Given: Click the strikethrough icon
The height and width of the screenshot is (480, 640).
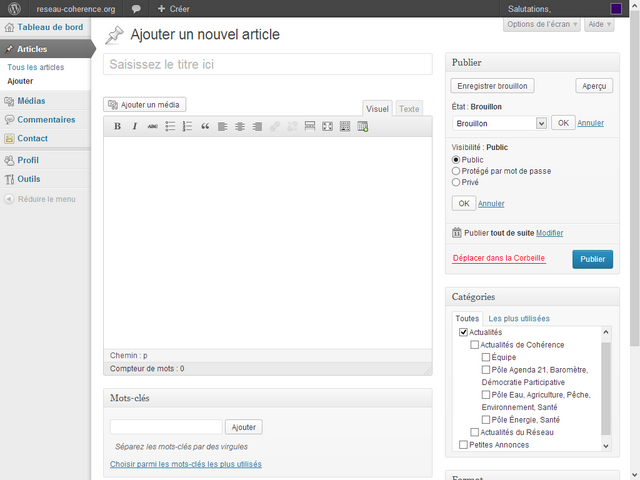Looking at the screenshot, I should click(x=152, y=127).
